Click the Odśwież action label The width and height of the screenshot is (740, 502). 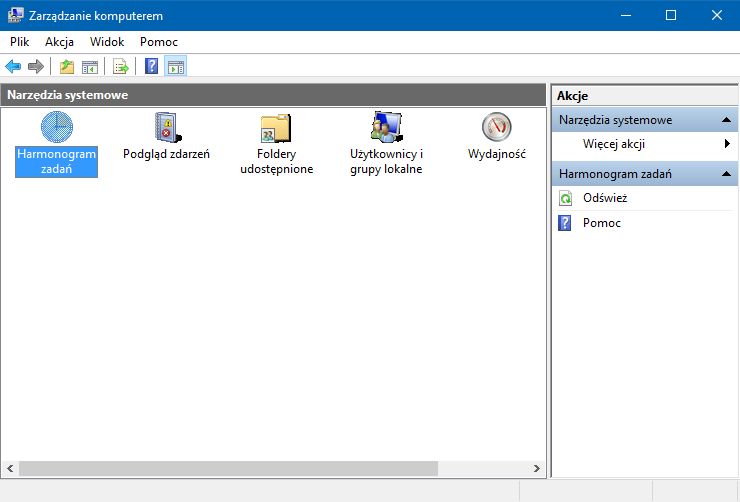click(x=605, y=198)
